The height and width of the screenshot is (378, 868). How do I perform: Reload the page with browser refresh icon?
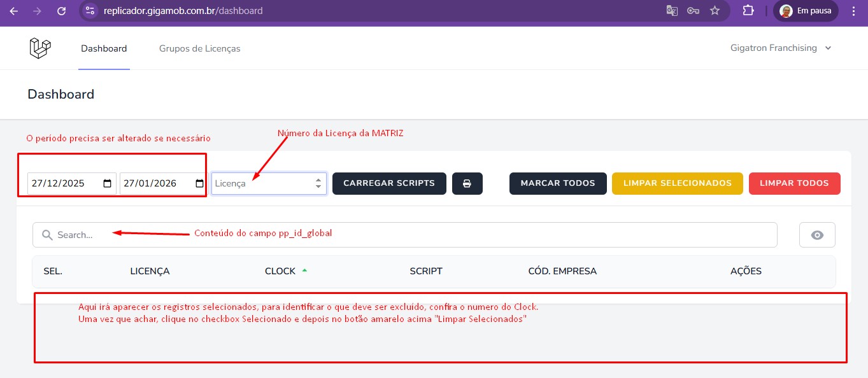point(61,11)
